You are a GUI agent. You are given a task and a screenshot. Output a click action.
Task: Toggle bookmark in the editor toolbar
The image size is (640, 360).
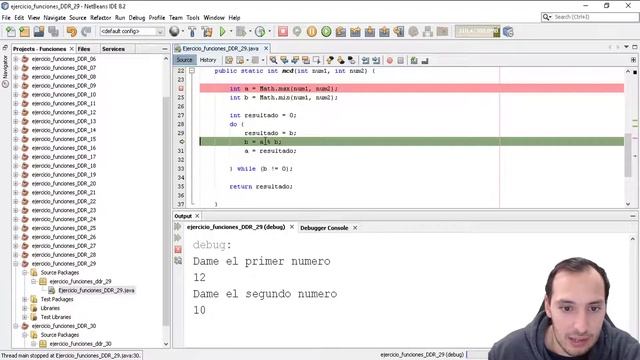(x=351, y=60)
